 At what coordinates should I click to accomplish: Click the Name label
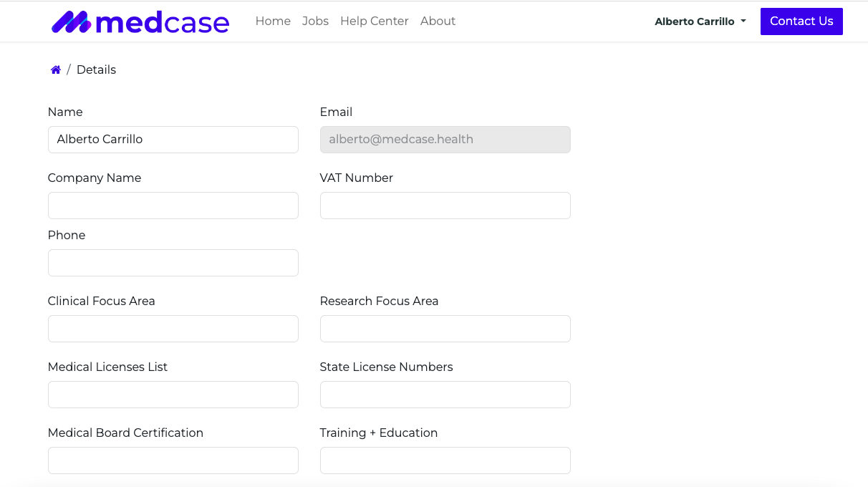65,112
